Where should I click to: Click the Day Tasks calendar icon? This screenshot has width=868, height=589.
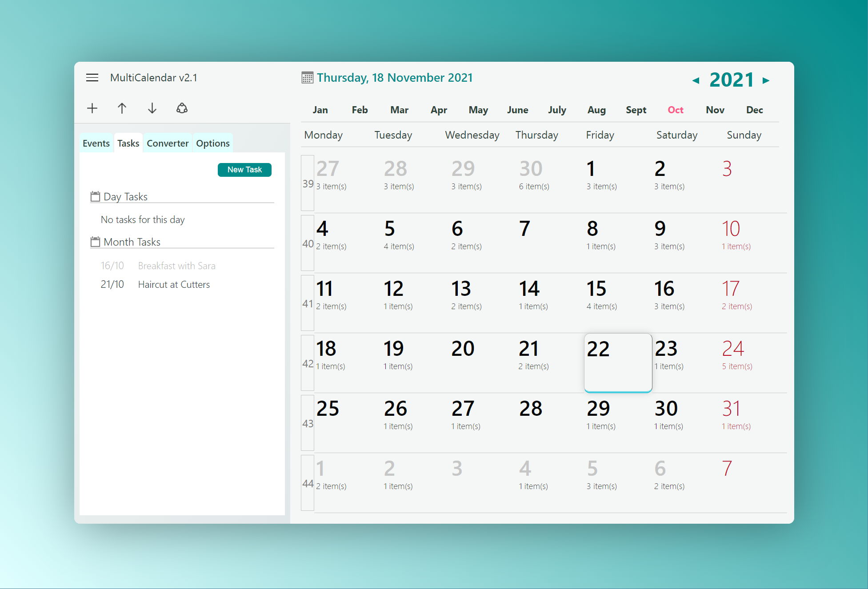pyautogui.click(x=95, y=196)
